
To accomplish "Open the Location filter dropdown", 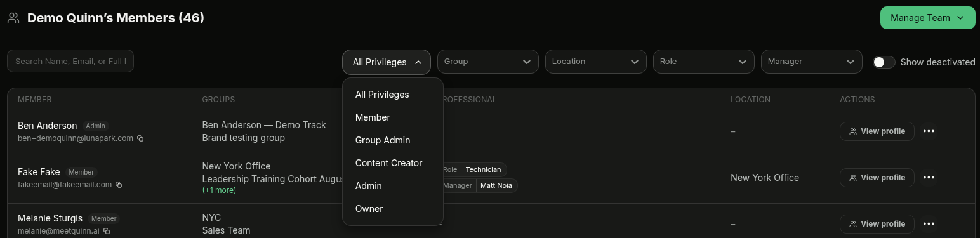I will (x=596, y=62).
